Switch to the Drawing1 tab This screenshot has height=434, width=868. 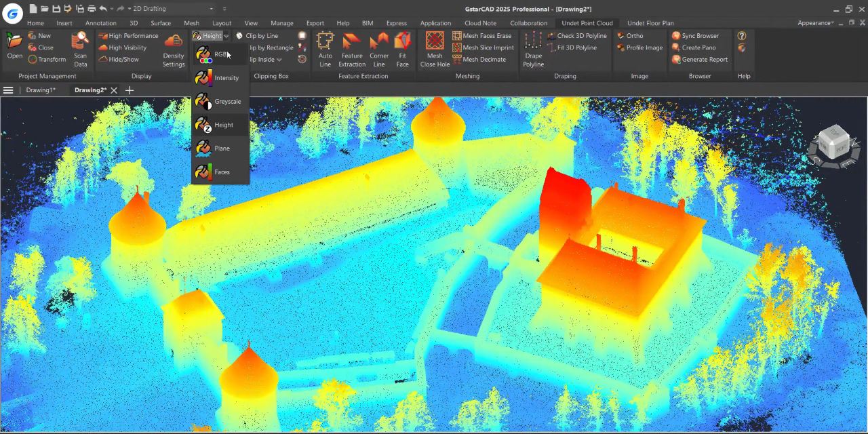point(41,90)
